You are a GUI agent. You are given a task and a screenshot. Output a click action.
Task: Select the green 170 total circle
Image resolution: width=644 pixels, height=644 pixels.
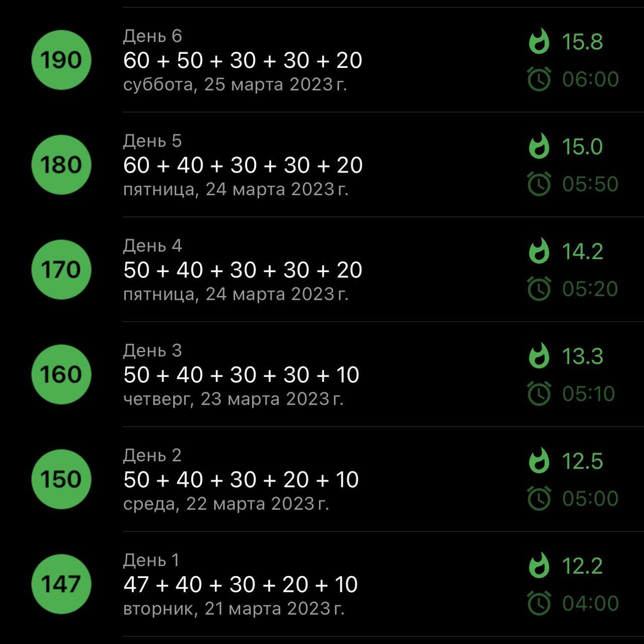tap(61, 270)
